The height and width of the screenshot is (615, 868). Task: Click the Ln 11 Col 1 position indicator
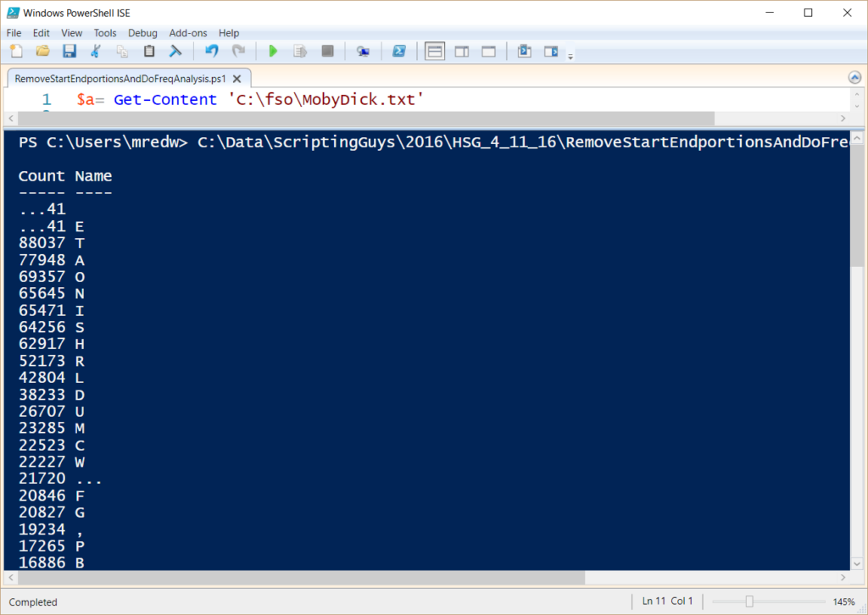(667, 601)
